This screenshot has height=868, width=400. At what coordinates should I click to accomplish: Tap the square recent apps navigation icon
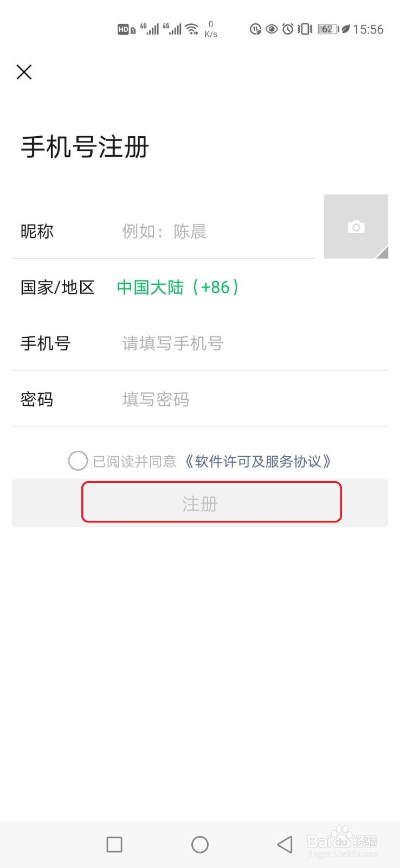pos(114,845)
